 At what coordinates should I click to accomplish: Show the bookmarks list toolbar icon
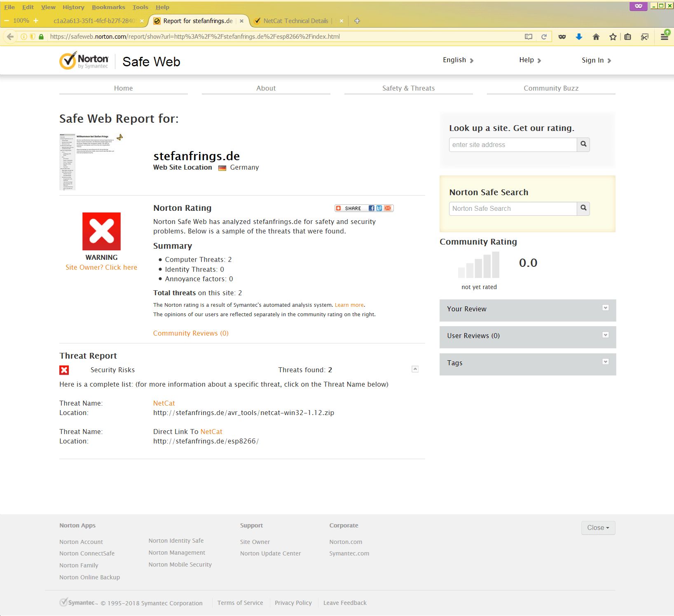tap(627, 37)
